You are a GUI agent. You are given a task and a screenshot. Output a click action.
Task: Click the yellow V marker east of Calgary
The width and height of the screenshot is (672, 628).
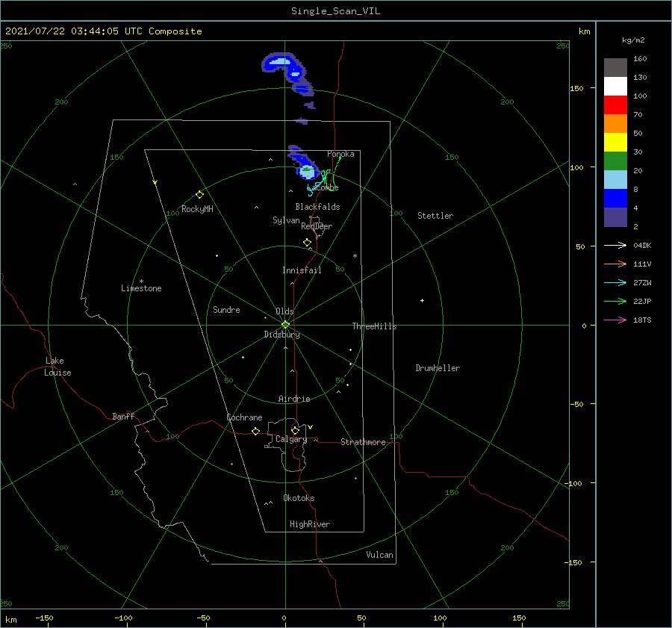tap(311, 427)
